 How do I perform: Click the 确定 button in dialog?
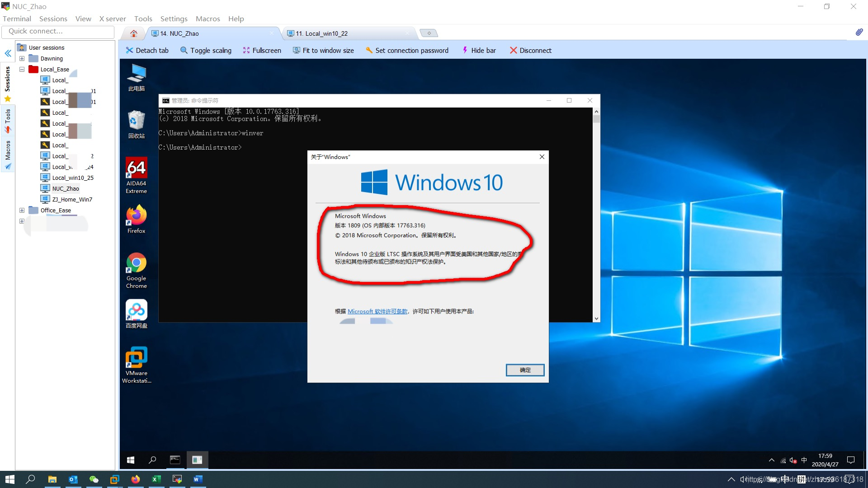click(x=525, y=370)
